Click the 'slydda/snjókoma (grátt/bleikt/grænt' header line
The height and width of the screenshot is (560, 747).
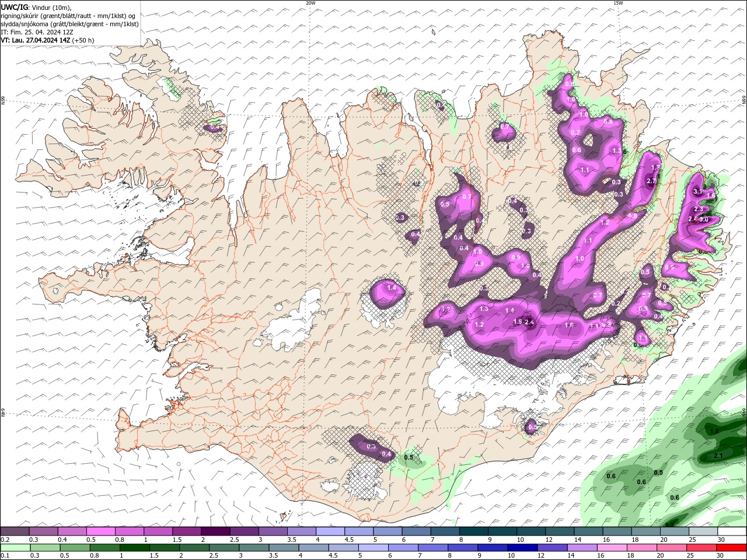click(x=69, y=24)
